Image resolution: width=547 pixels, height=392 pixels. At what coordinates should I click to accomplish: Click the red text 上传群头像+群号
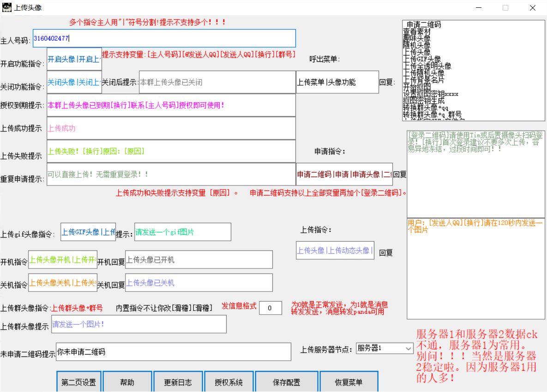click(77, 308)
